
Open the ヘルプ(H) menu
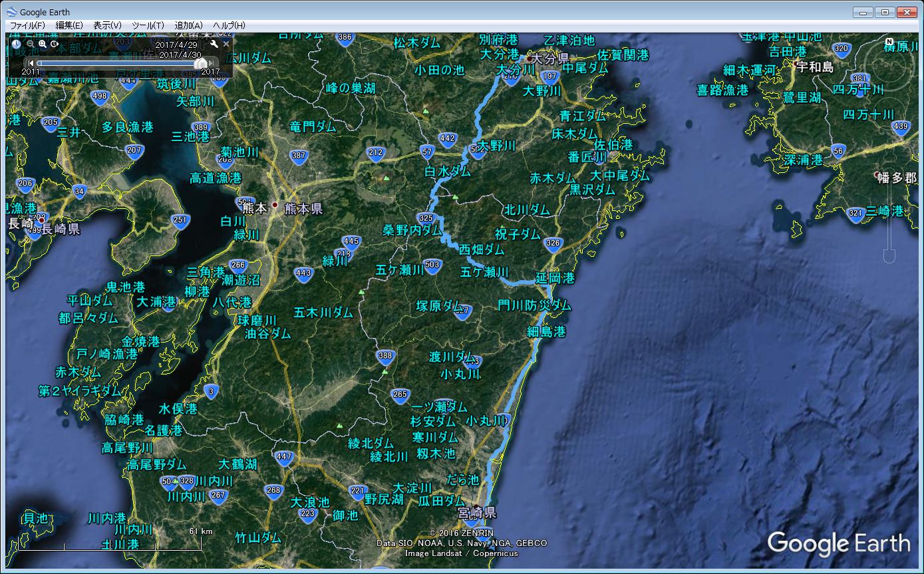tap(229, 25)
